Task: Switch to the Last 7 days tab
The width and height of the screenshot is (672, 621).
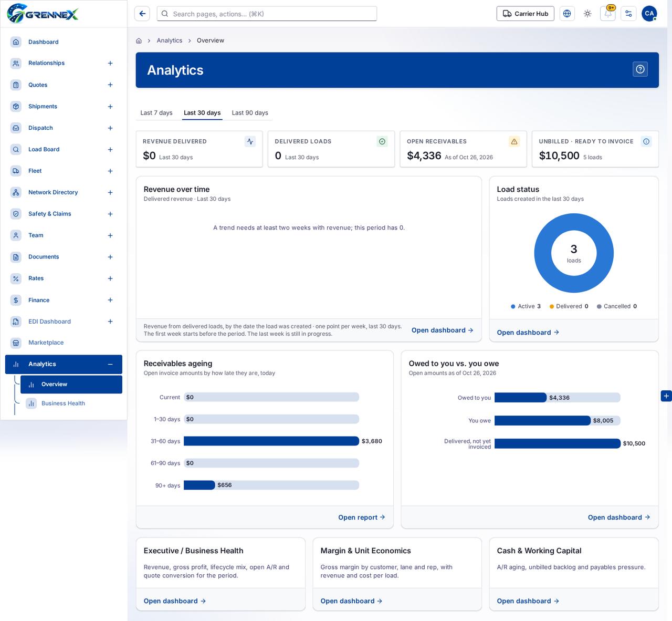Action: coord(156,113)
